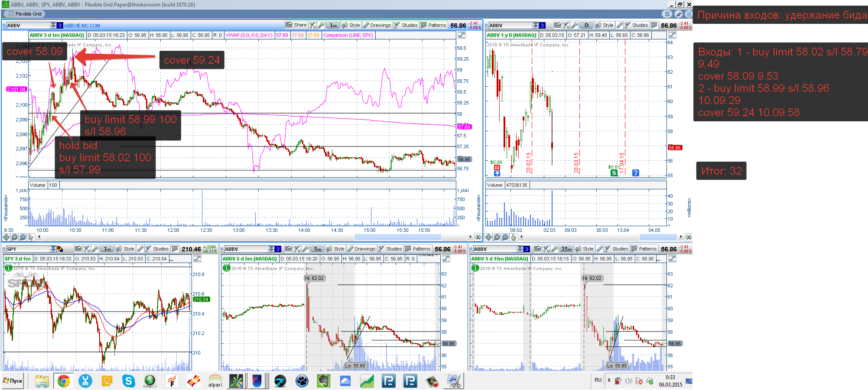Click the Comparison (LINE, SPX) study label
Screen dimensions: 868x390
click(348, 35)
